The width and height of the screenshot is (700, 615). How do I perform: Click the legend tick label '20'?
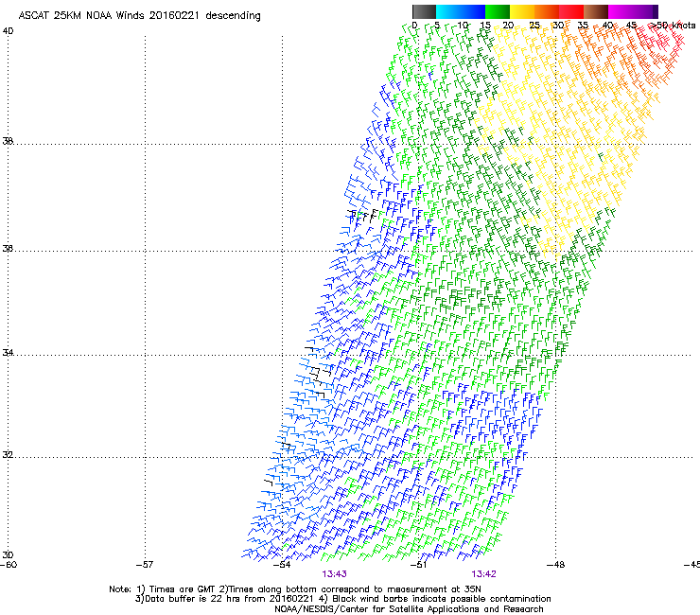(508, 26)
